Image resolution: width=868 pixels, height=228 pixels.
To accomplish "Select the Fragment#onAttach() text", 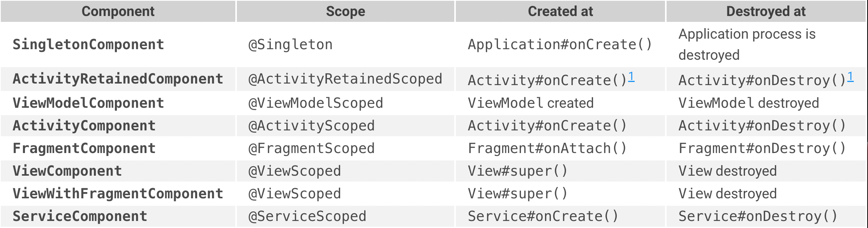I will [547, 148].
